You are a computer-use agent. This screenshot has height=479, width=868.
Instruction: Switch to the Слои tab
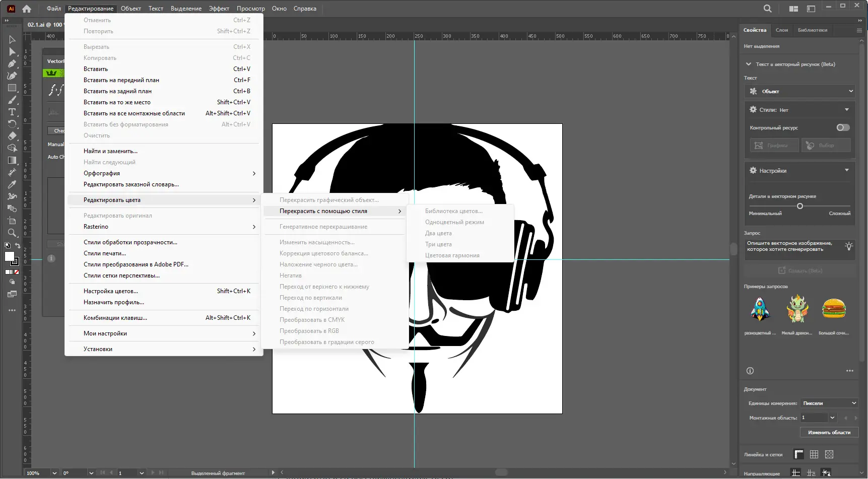781,30
